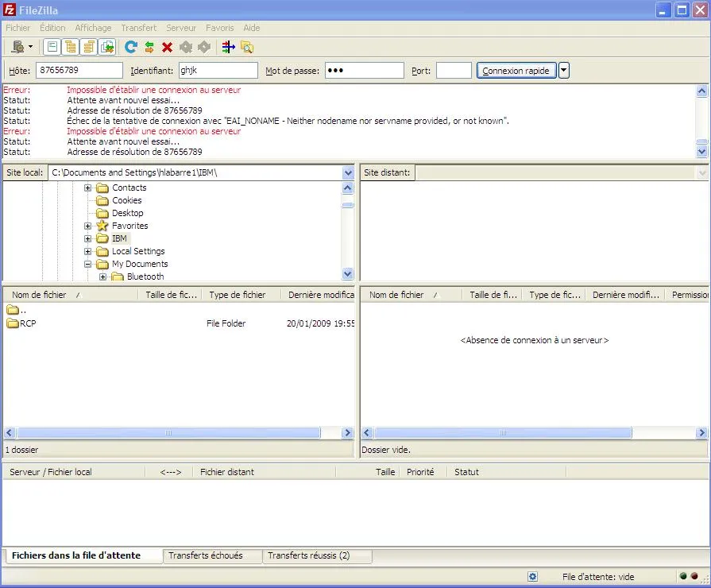
Task: Select Desktop folder in tree
Action: click(x=127, y=213)
